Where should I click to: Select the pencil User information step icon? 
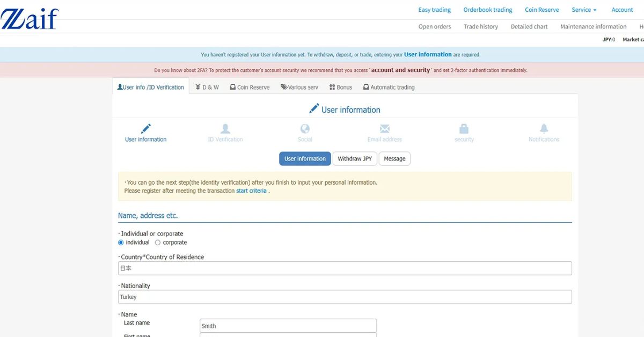145,129
